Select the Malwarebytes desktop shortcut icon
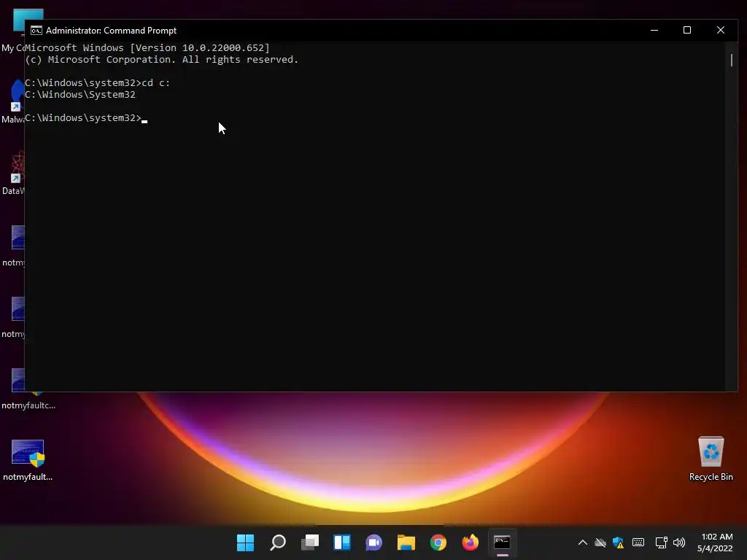This screenshot has width=747, height=560. click(13, 102)
